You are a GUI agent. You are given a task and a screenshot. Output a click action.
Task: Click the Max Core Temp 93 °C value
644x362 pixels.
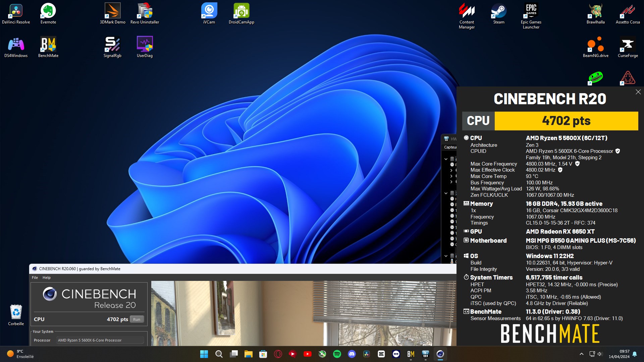pos(532,176)
